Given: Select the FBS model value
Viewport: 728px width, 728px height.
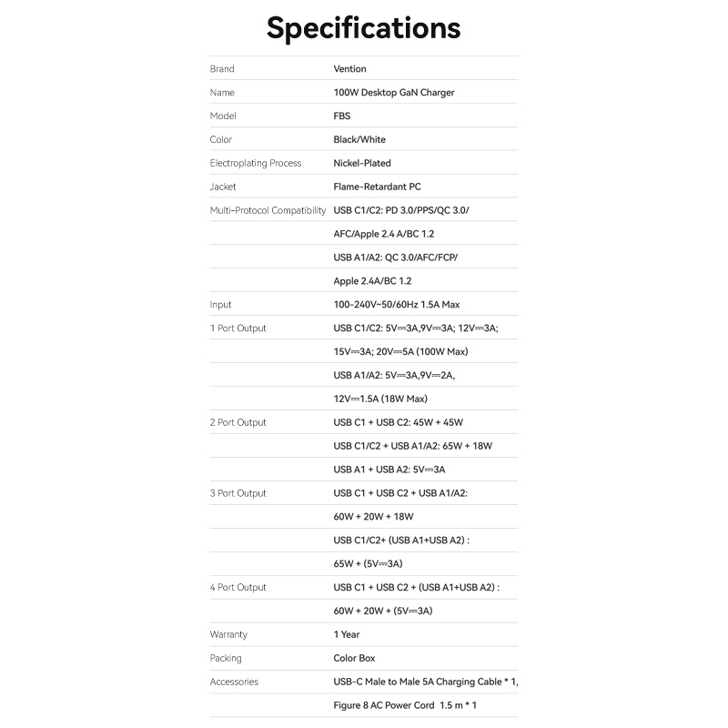Looking at the screenshot, I should pos(342,116).
